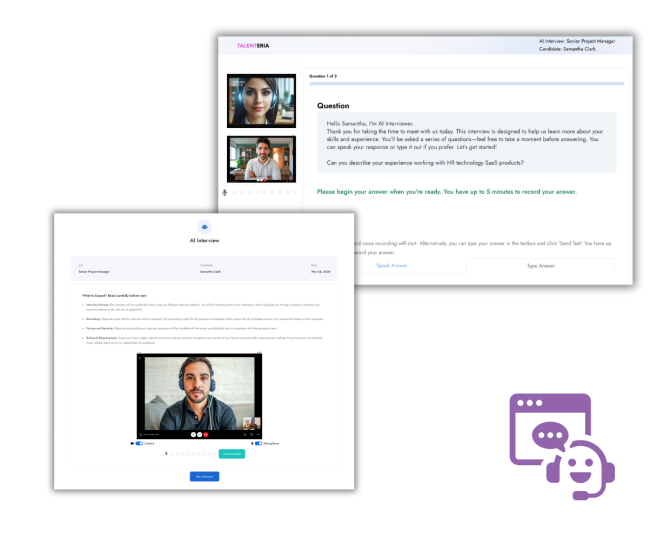This screenshot has height=551, width=670.
Task: Click the small picture-in-picture thumbnail in the preview
Action: pos(251,423)
